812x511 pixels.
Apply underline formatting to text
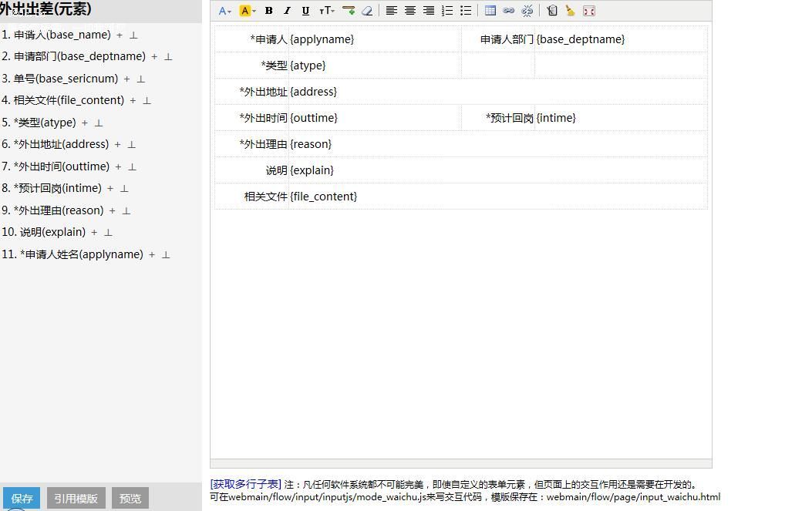pos(305,11)
